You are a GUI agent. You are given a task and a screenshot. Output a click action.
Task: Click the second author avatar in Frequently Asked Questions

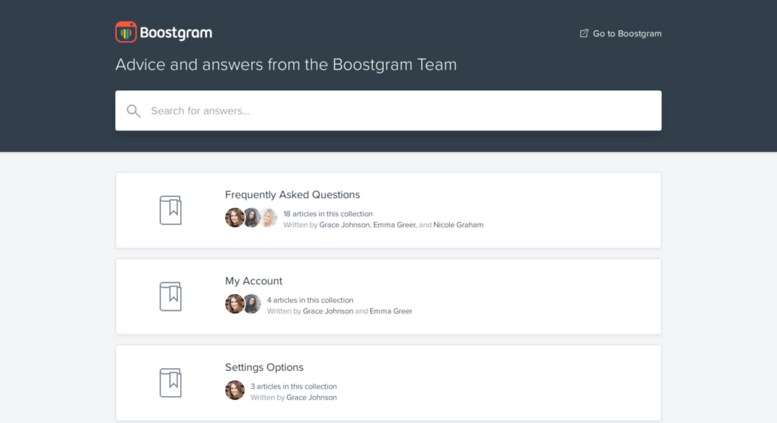coord(252,217)
